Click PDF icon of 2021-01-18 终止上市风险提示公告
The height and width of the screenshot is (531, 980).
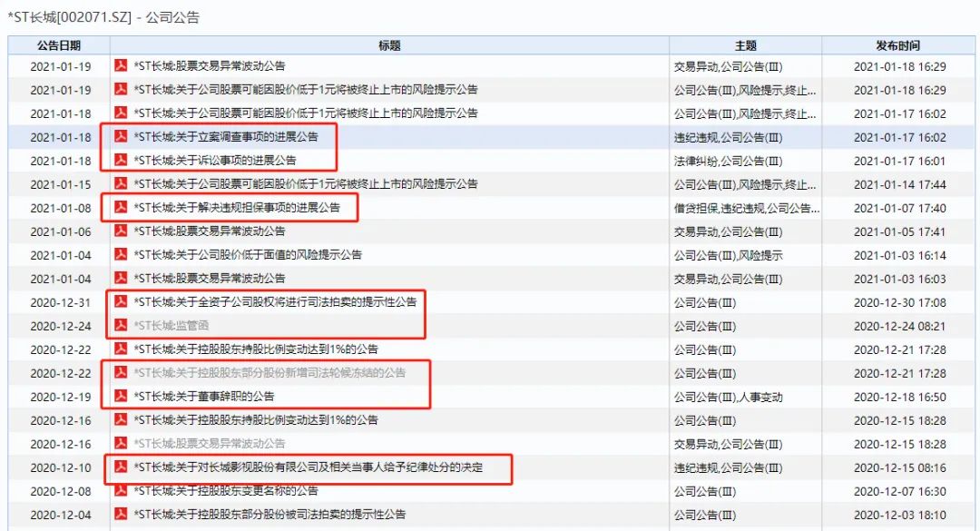click(121, 113)
